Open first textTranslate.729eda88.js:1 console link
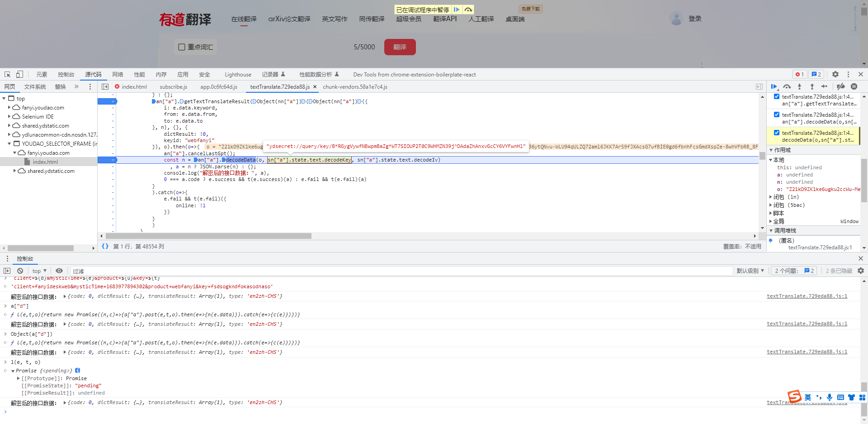Viewport: 868px width, 424px height. tap(807, 296)
